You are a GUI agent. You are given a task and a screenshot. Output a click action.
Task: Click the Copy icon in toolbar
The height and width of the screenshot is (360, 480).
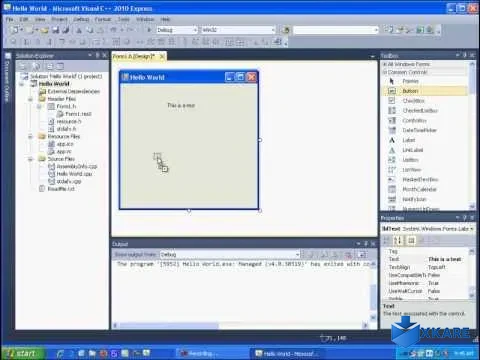[x=90, y=30]
